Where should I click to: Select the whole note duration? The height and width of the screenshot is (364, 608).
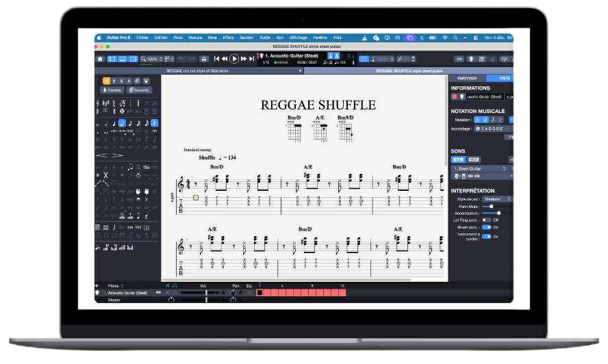tap(98, 124)
